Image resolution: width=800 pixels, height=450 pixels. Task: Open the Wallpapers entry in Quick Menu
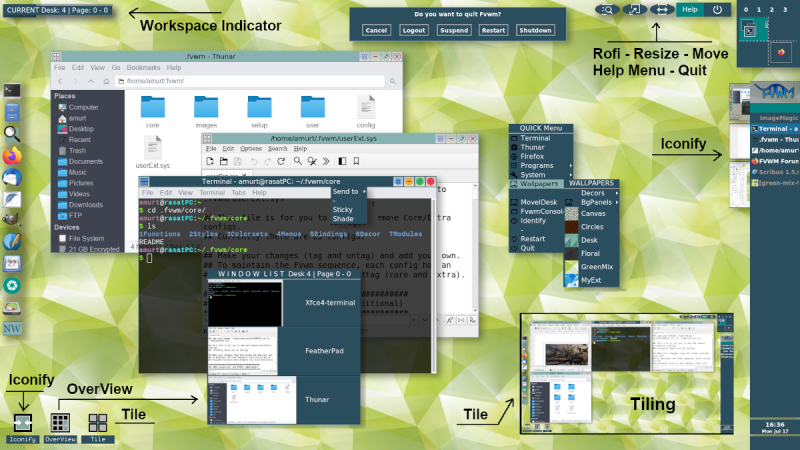(539, 184)
